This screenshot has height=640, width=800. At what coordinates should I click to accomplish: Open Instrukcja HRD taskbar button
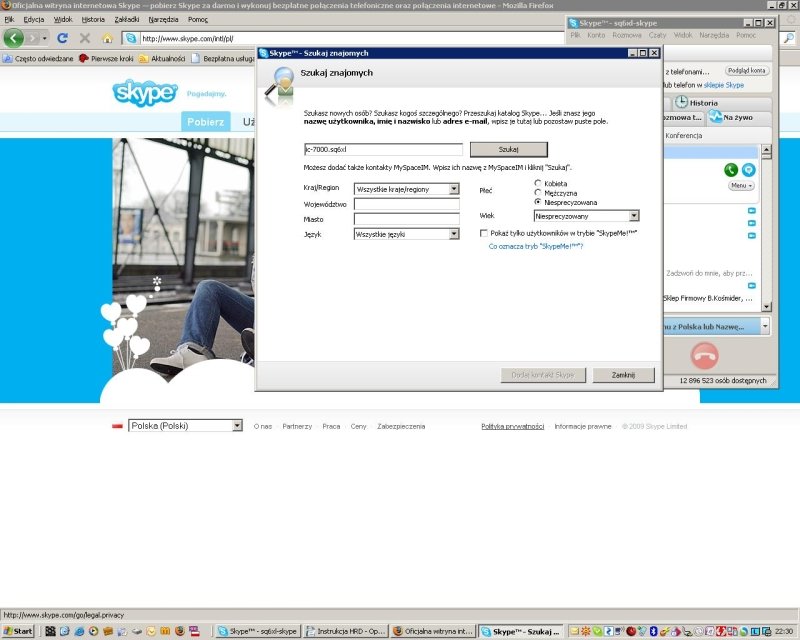(345, 631)
